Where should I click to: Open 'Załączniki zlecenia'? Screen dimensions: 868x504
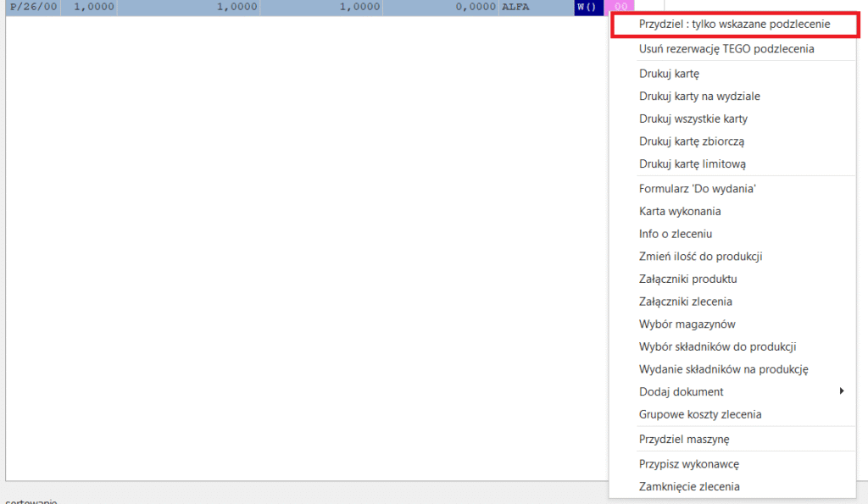(x=685, y=302)
